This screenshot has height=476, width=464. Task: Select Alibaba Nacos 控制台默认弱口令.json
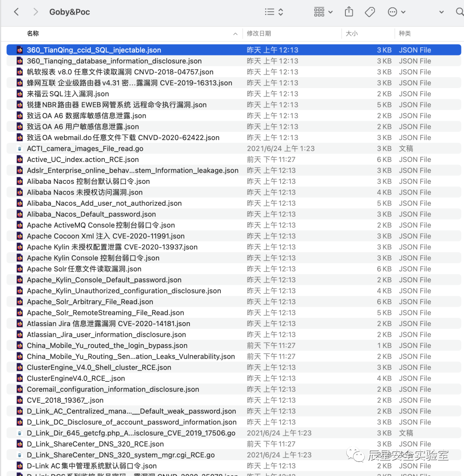click(234, 181)
